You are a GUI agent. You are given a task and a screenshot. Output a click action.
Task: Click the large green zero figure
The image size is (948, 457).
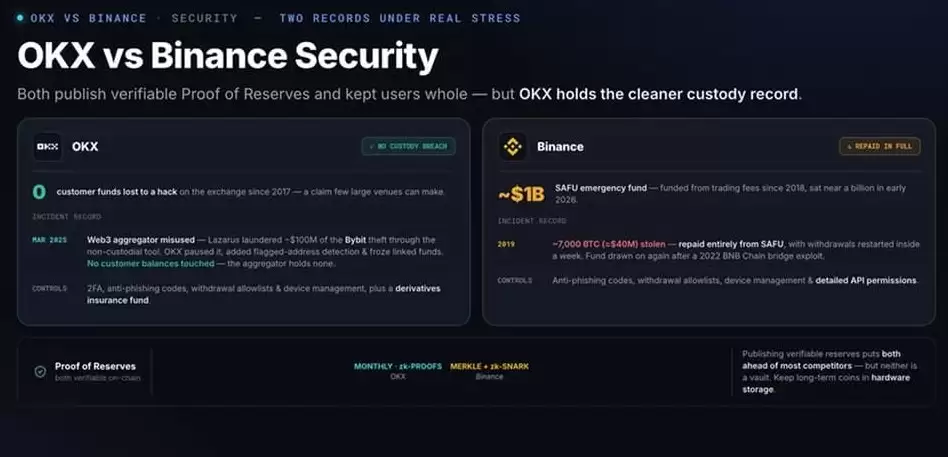(39, 192)
